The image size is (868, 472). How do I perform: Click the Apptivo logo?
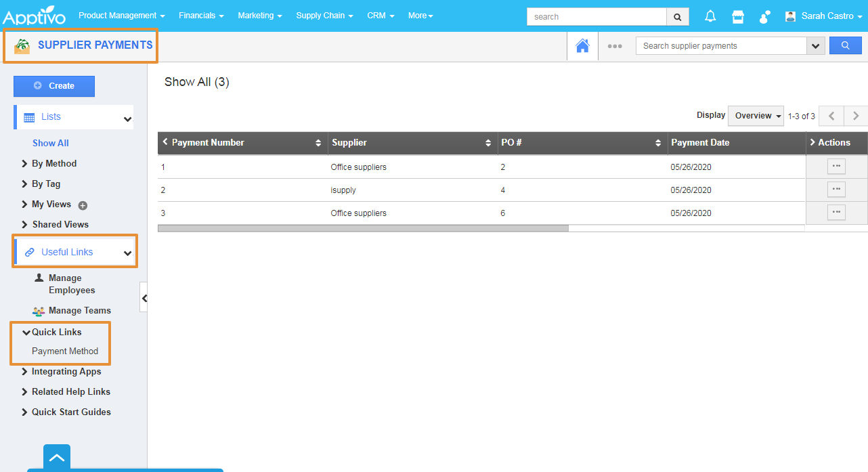(x=34, y=16)
